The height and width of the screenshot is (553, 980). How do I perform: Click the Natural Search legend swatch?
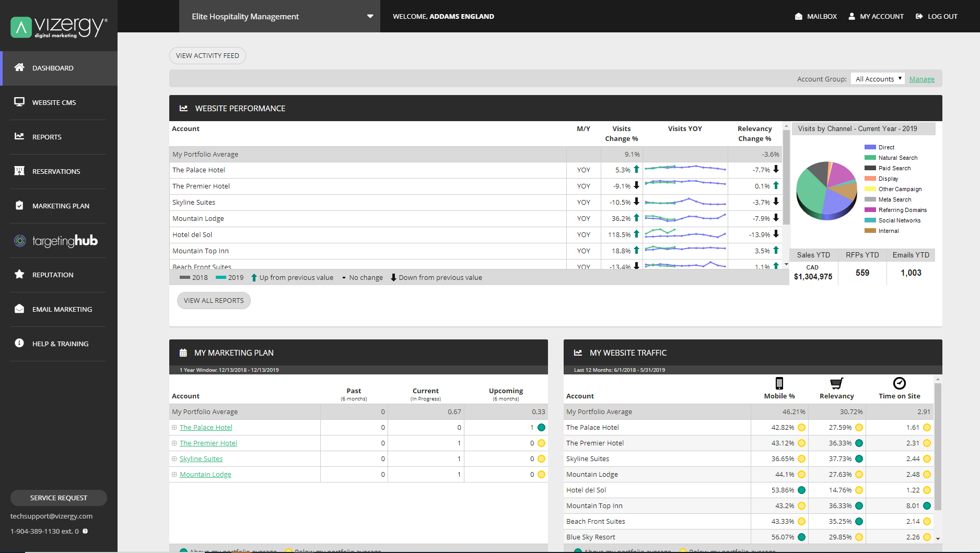coord(870,158)
